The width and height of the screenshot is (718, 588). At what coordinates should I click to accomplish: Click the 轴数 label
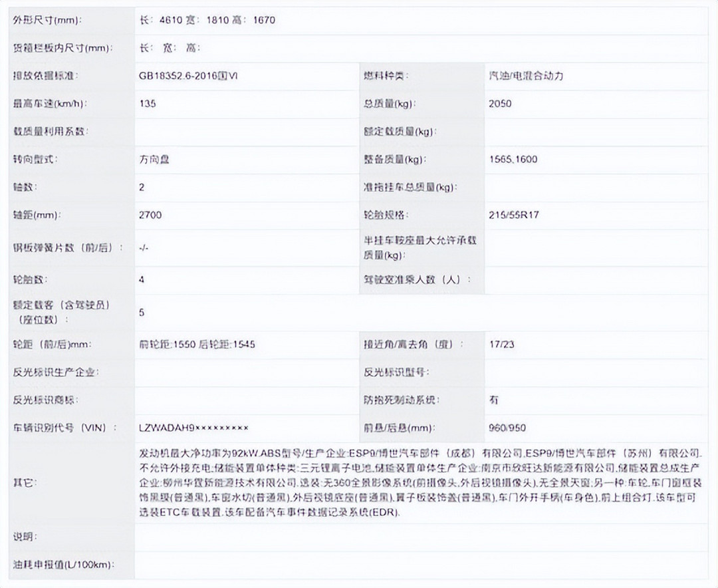pyautogui.click(x=26, y=188)
